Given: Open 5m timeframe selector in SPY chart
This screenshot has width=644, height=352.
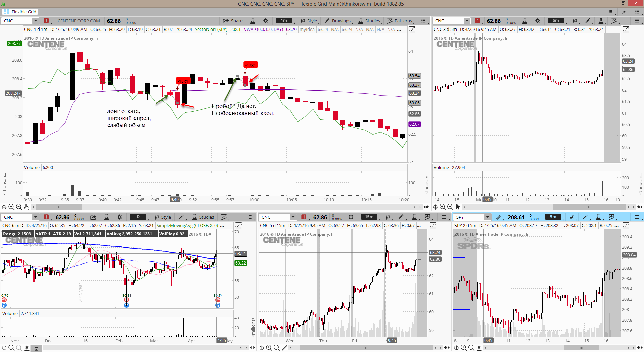Looking at the screenshot, I should (553, 217).
